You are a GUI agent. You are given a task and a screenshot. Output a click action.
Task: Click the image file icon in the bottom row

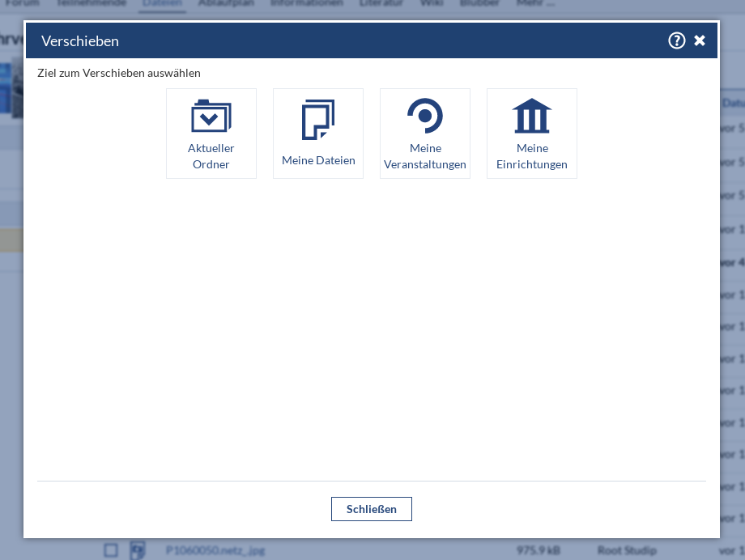[138, 550]
